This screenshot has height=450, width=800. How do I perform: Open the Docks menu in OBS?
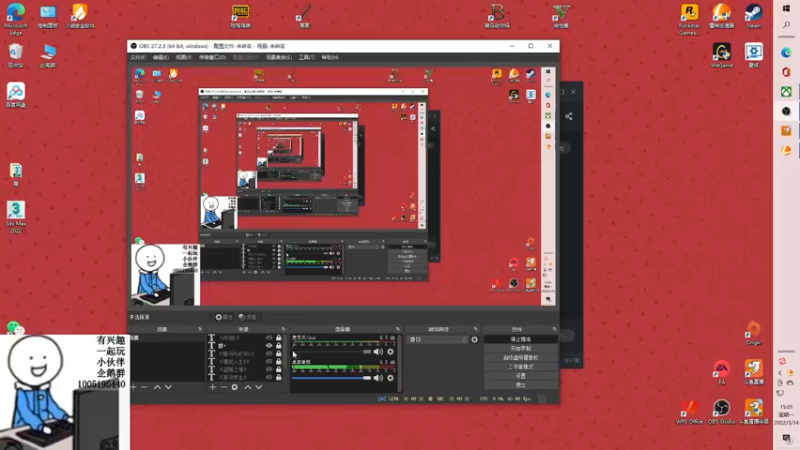pyautogui.click(x=212, y=58)
